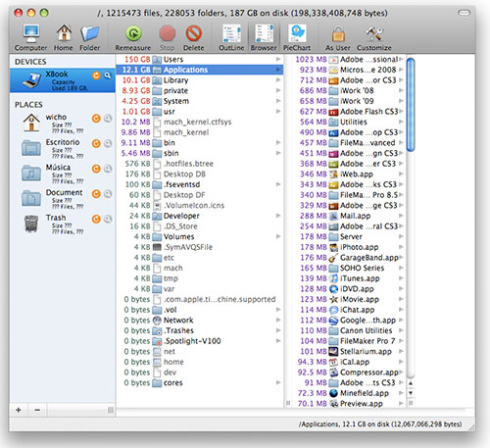
Task: Add a place with the plus button
Action: point(19,410)
